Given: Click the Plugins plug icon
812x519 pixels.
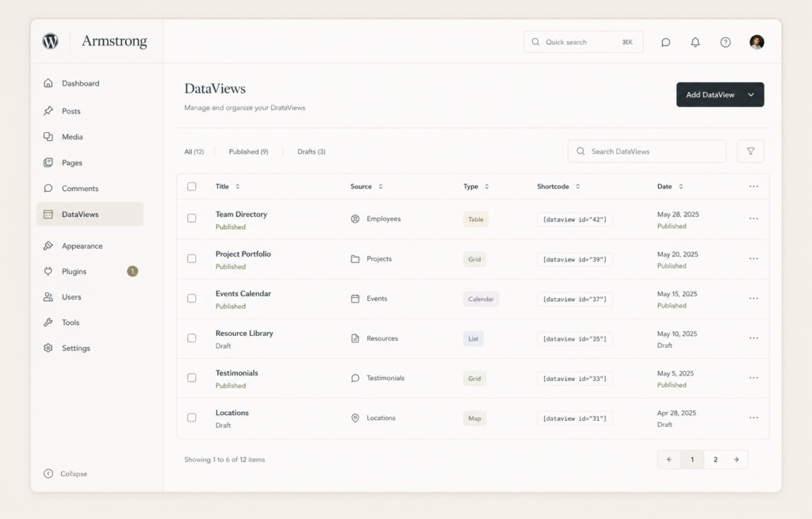Looking at the screenshot, I should pos(48,271).
